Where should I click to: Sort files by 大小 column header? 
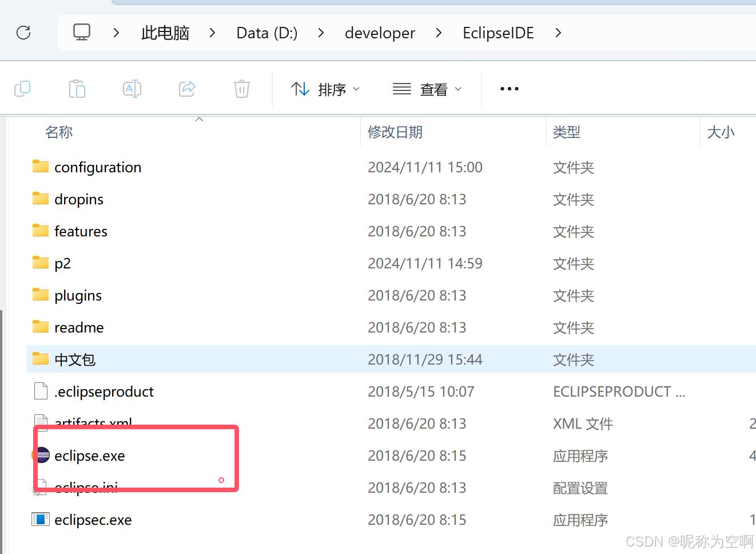(x=721, y=132)
